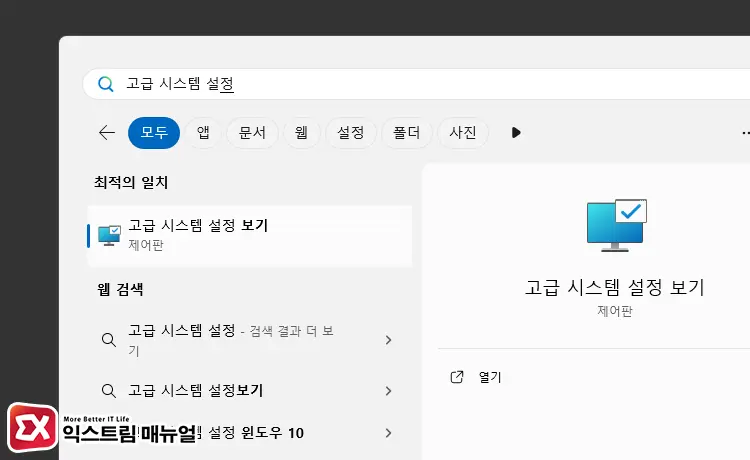Open web suggestion 고급 시스템 설정보기
750x460 pixels.
click(250, 391)
